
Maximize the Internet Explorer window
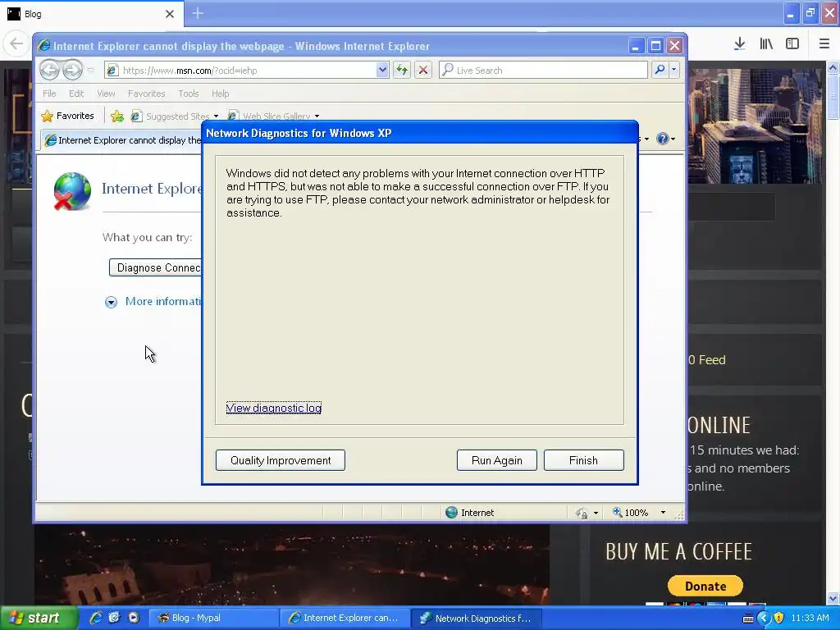[655, 46]
